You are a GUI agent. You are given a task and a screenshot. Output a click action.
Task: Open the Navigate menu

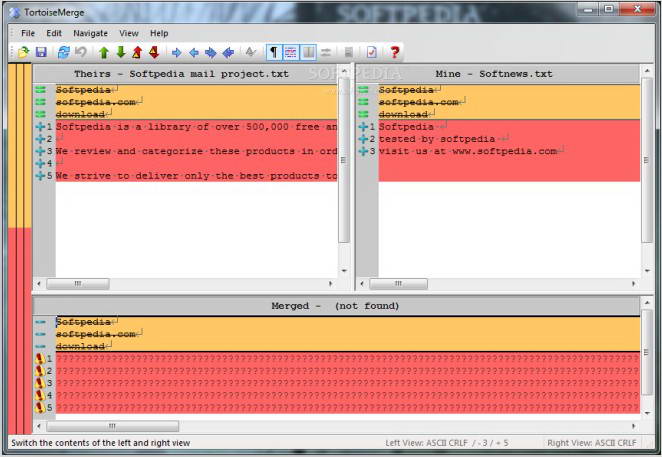90,33
